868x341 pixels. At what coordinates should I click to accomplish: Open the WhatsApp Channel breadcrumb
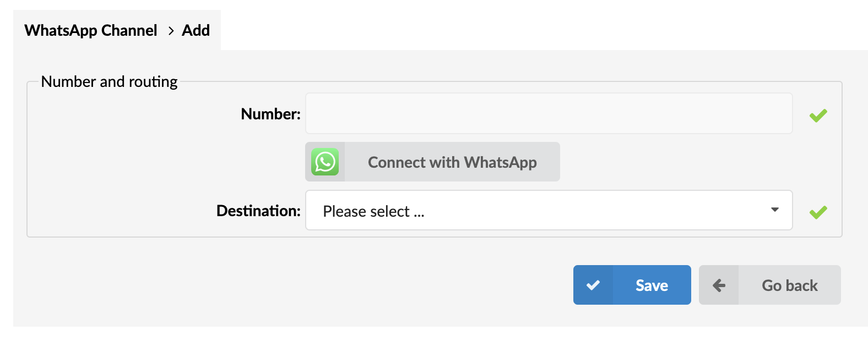[91, 30]
